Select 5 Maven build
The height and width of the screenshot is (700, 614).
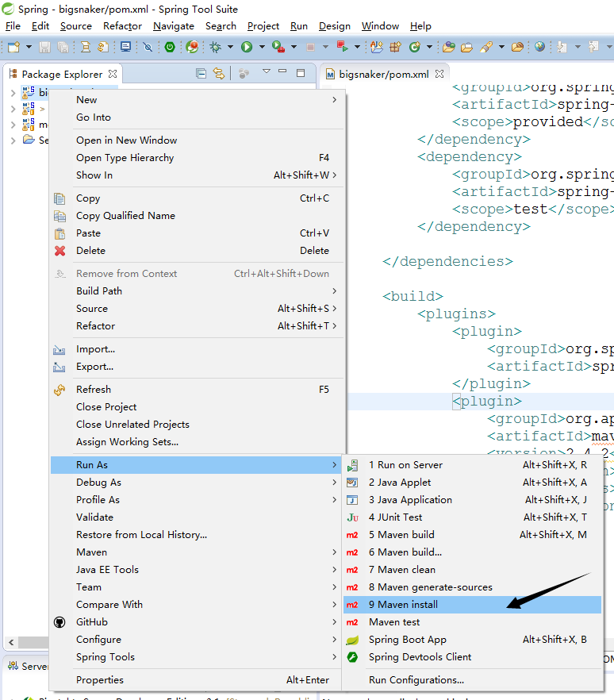pos(473,534)
